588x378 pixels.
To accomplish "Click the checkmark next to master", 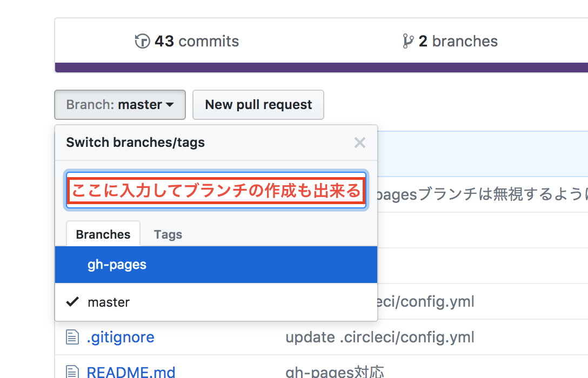I will pos(72,301).
